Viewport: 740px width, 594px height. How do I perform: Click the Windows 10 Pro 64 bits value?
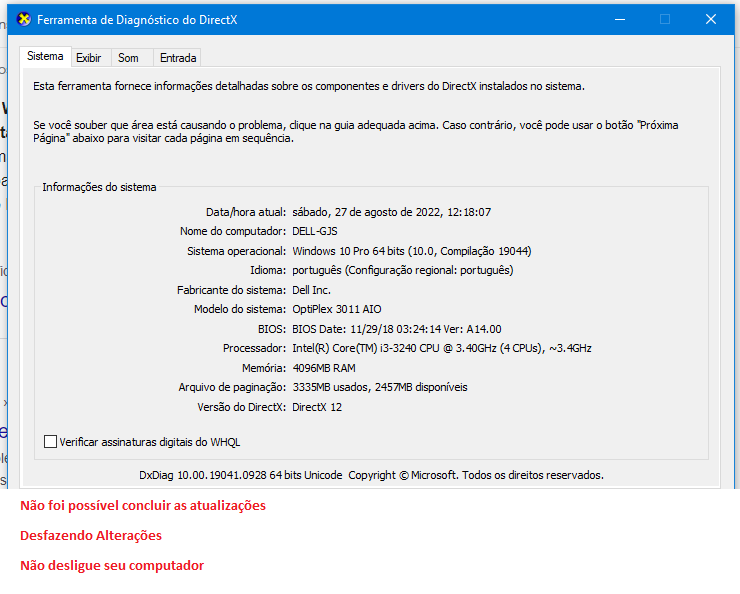412,251
